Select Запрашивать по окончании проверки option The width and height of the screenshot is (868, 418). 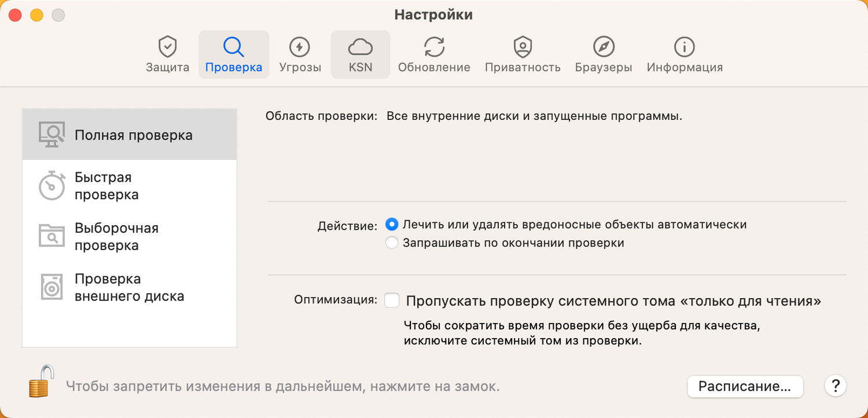pos(392,243)
